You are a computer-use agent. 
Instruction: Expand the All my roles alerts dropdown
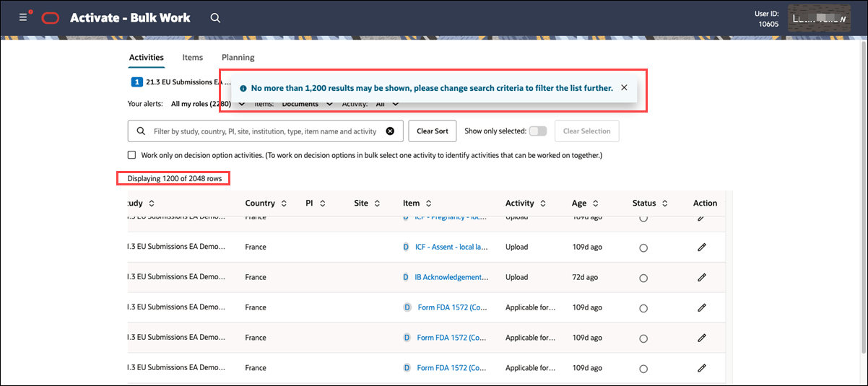(209, 104)
